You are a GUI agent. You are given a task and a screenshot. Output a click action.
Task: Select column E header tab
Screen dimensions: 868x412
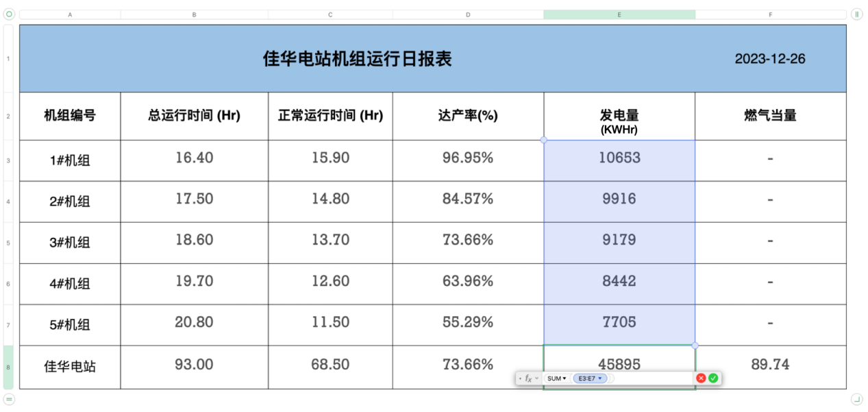point(619,14)
